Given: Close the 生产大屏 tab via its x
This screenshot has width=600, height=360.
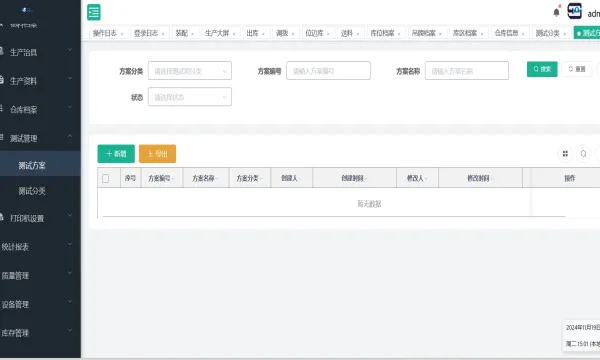Looking at the screenshot, I should 234,34.
